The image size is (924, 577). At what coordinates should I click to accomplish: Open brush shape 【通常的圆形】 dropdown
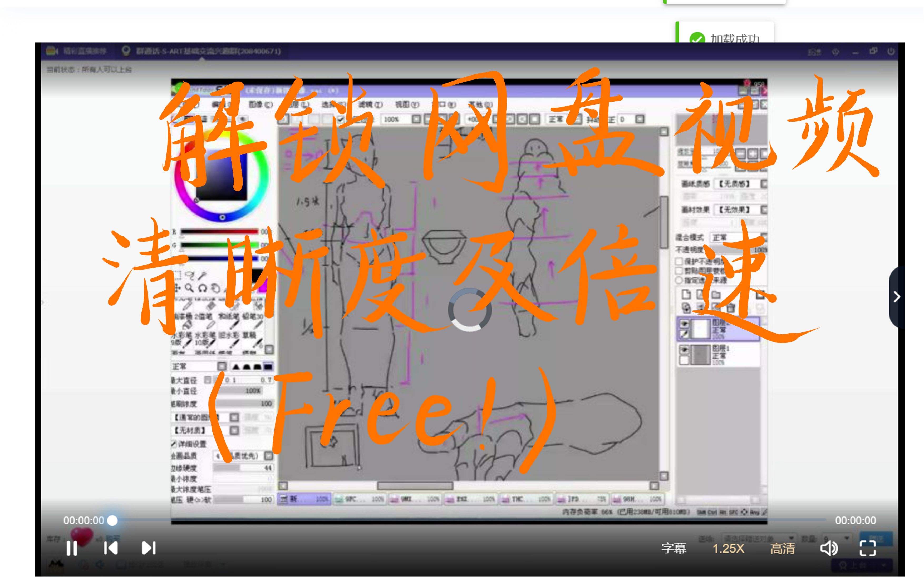(x=206, y=417)
